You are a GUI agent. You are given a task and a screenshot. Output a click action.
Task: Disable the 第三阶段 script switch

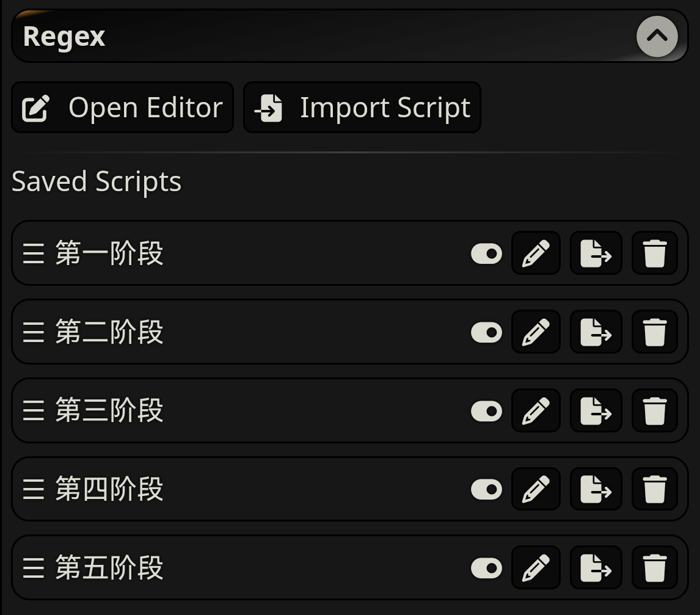pyautogui.click(x=486, y=410)
